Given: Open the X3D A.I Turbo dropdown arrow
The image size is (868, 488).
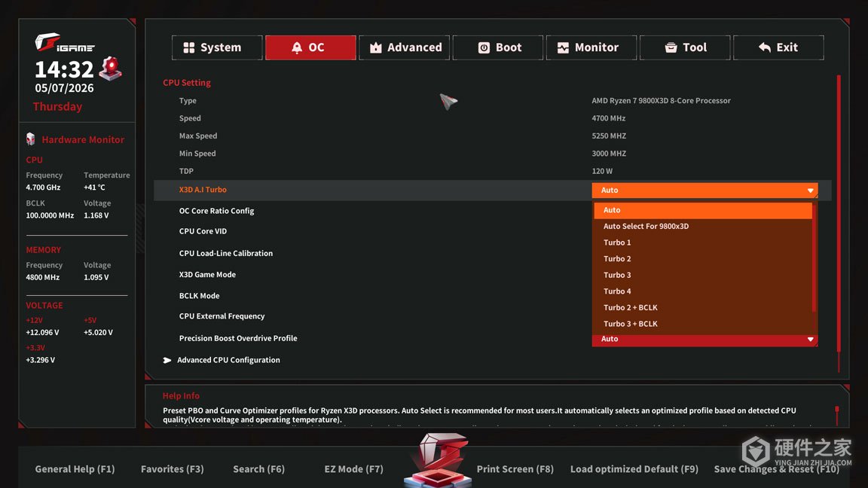Looking at the screenshot, I should (x=810, y=191).
